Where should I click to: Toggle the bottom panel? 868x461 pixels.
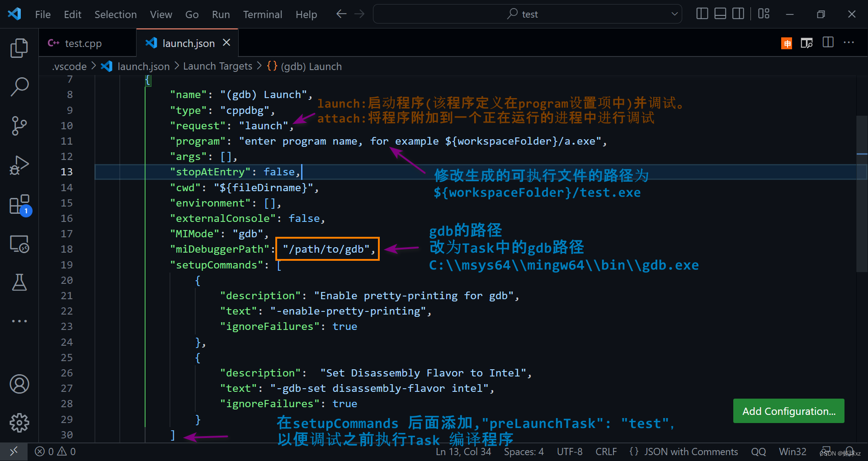pyautogui.click(x=720, y=14)
